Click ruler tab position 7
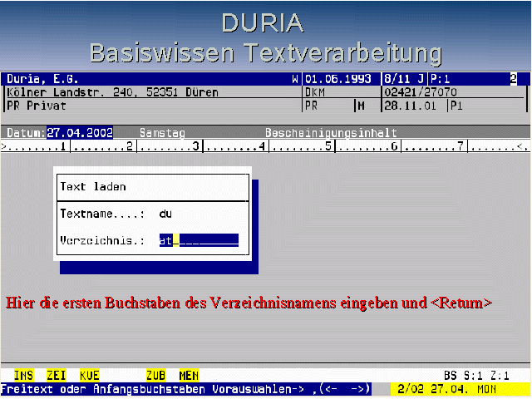Viewport: 532px width, 399px height. click(461, 146)
